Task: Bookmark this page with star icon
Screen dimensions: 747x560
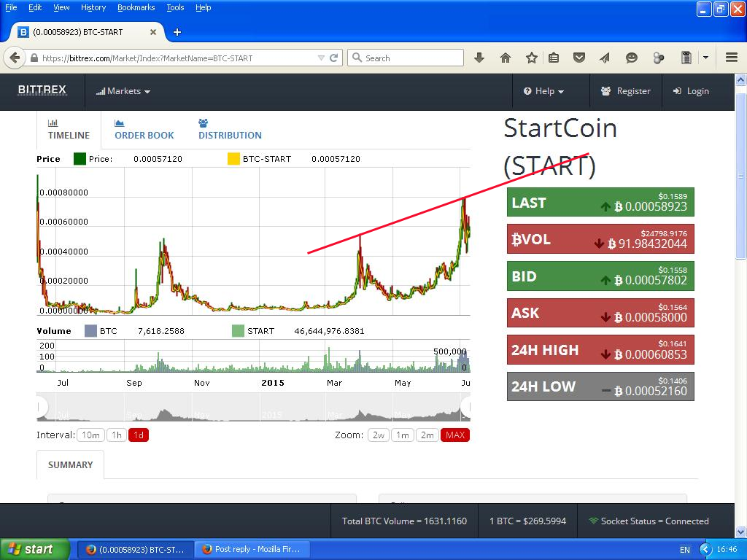Action: point(532,58)
